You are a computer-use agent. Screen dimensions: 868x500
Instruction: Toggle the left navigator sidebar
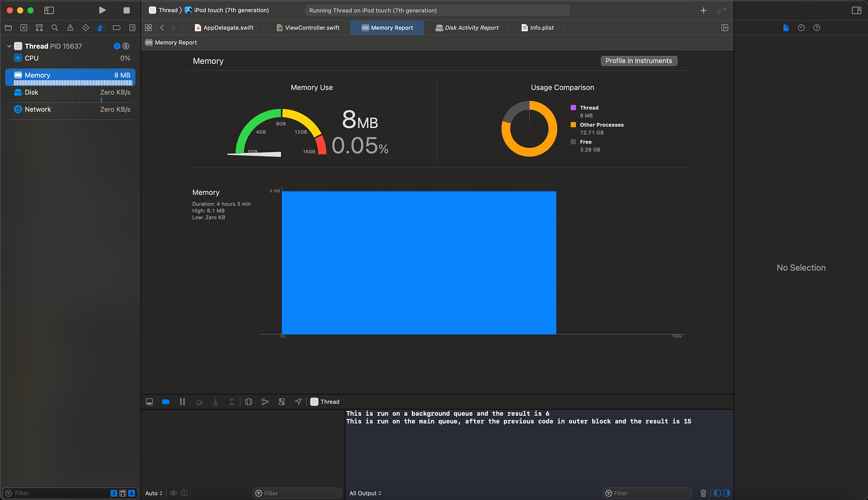pyautogui.click(x=49, y=10)
